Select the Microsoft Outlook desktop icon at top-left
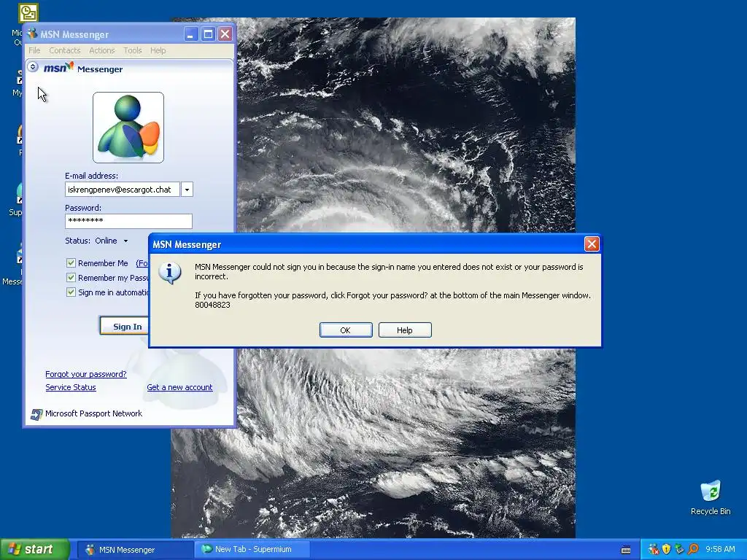Viewport: 747px width, 560px height. coord(28,13)
